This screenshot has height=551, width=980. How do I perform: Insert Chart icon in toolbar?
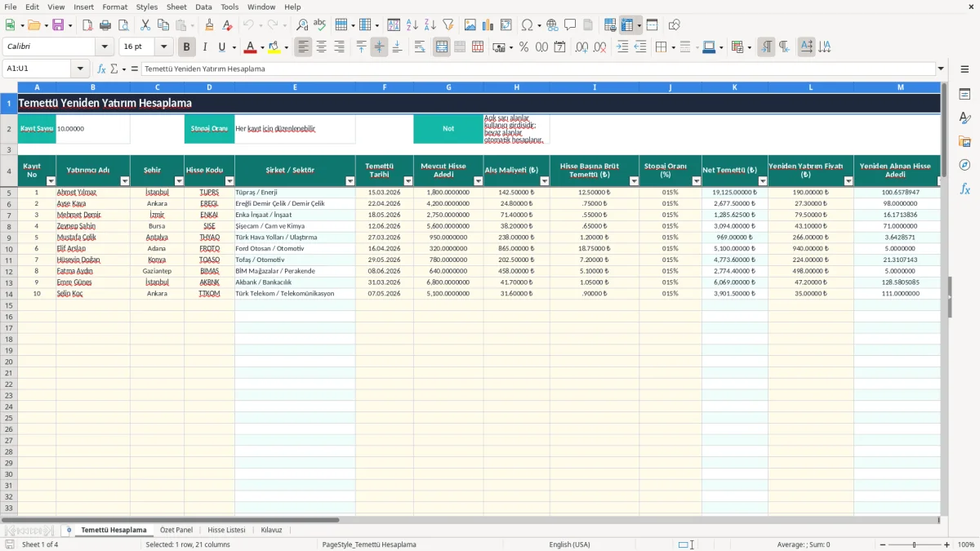click(x=488, y=25)
